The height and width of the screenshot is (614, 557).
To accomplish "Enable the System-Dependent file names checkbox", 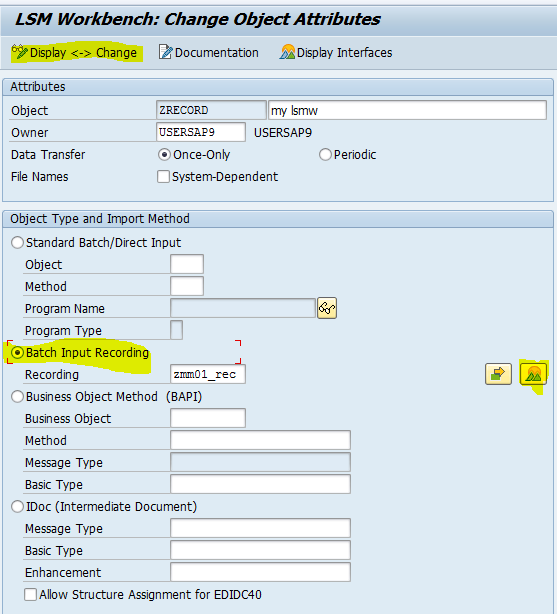I will (163, 177).
